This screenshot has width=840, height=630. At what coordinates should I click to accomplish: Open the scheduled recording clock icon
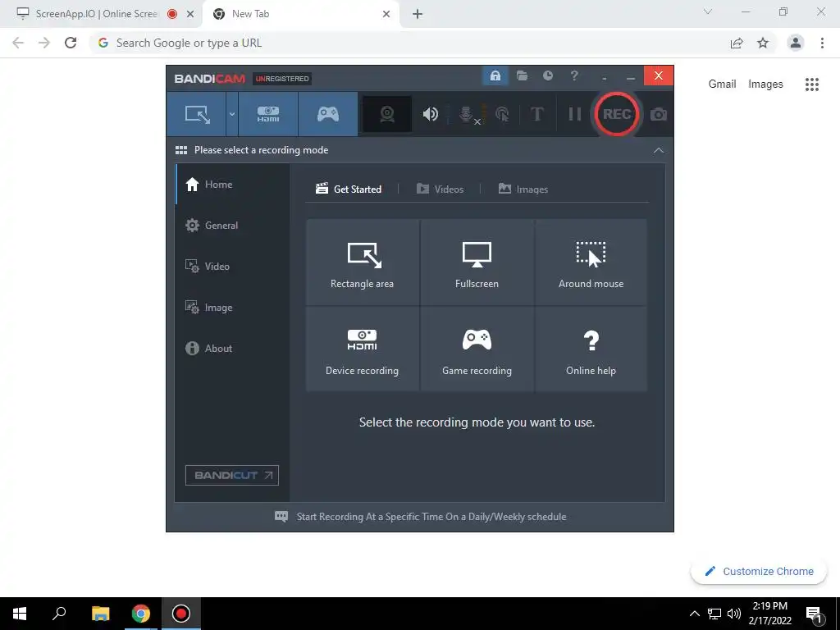(547, 75)
